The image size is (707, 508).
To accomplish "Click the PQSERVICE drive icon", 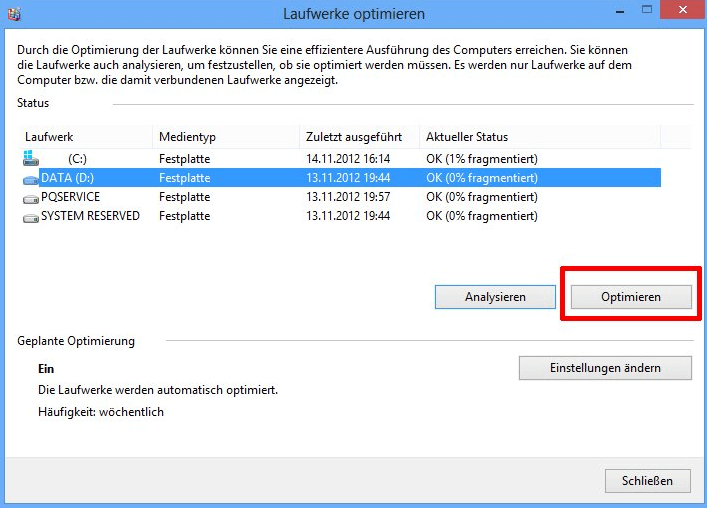I will (30, 197).
